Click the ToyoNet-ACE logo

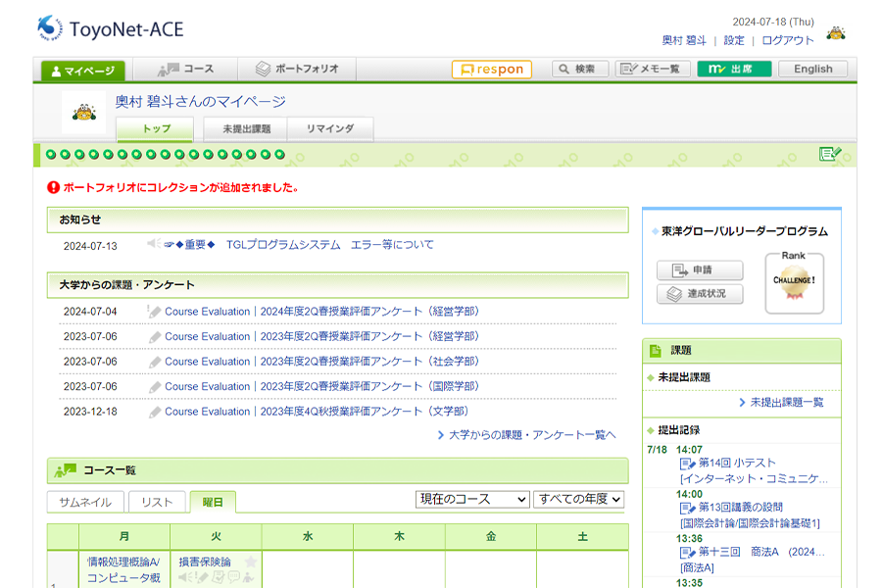click(110, 28)
